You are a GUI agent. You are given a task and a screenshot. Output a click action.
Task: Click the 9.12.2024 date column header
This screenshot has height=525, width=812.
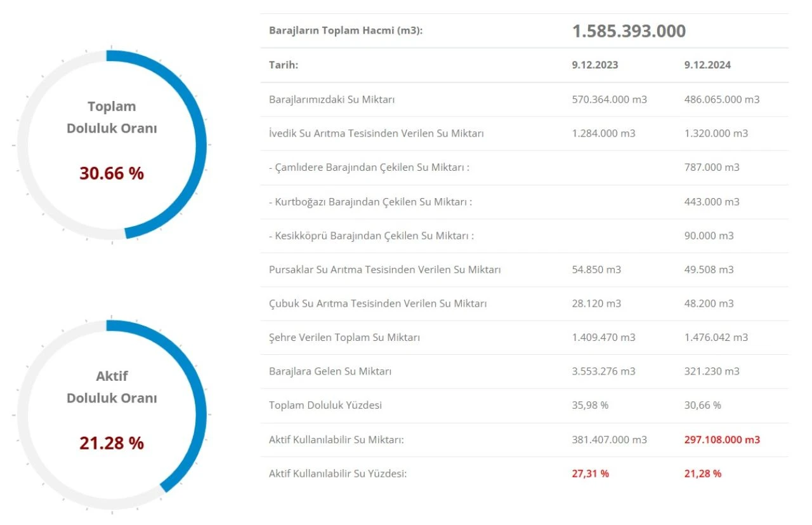click(707, 65)
